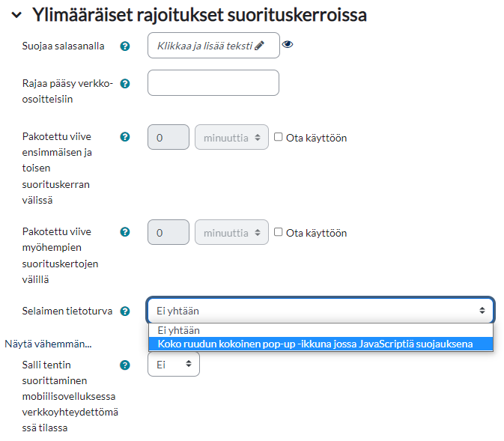Screen dimensions: 504x441
Task: Click help icon next to Suojaa salasanalla
Action: [x=125, y=46]
